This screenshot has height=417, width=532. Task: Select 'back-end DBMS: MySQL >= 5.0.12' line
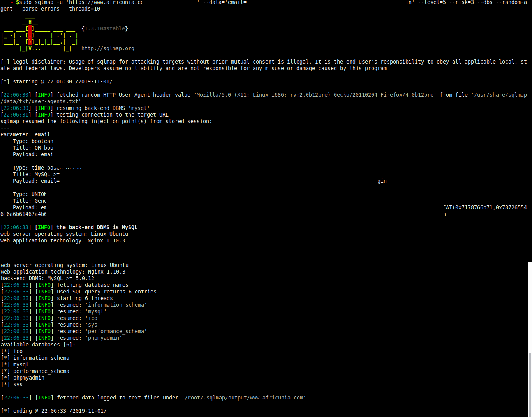click(x=48, y=278)
